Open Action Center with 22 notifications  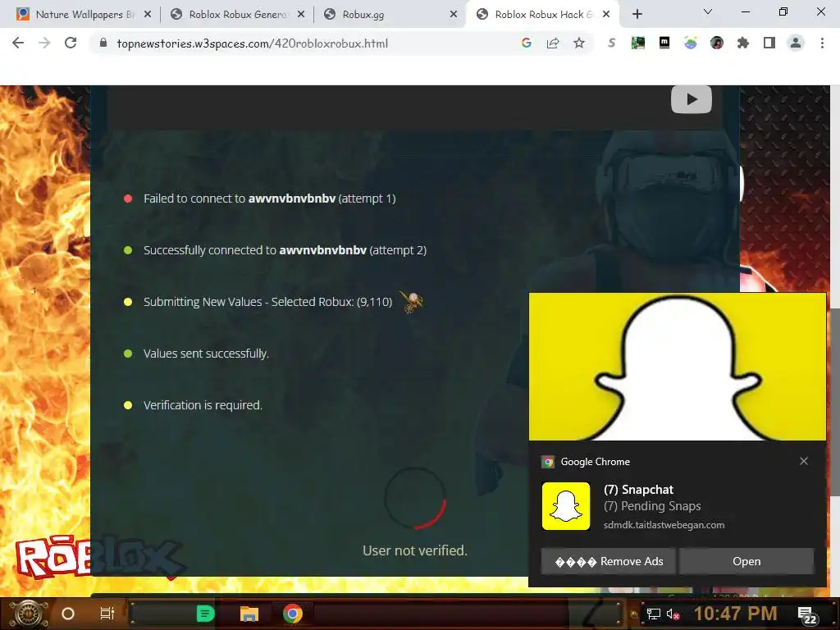[808, 615]
